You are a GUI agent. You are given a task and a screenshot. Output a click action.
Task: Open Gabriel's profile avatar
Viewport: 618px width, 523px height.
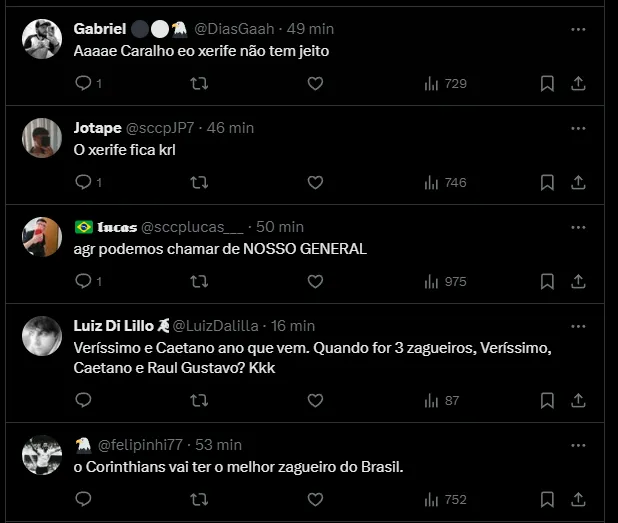coord(42,40)
